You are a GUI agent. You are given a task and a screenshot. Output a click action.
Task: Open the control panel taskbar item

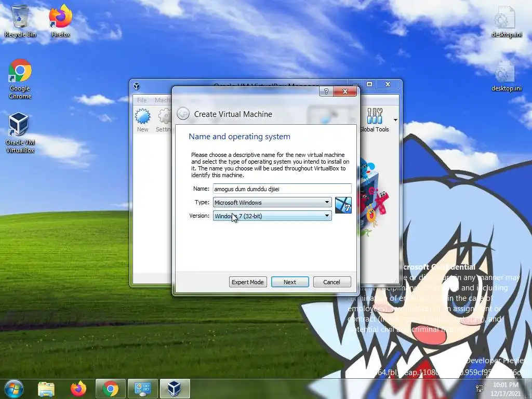click(x=142, y=389)
